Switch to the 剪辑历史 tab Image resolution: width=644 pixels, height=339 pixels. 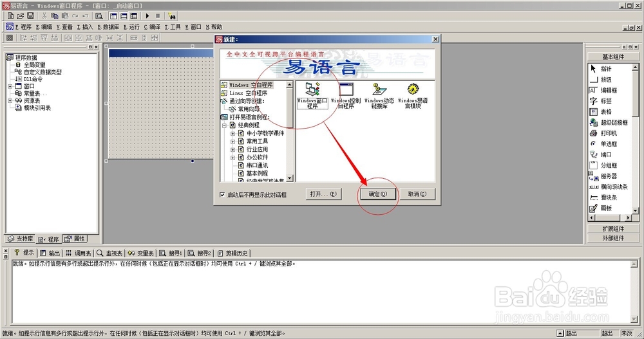tap(232, 253)
